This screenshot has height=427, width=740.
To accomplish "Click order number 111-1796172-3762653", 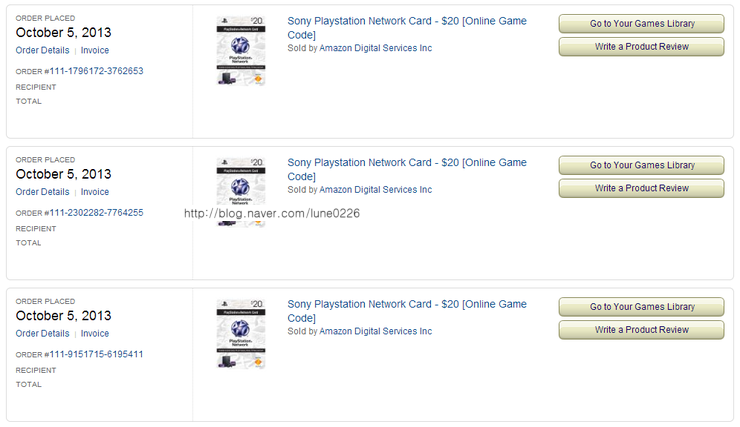I will (x=96, y=71).
